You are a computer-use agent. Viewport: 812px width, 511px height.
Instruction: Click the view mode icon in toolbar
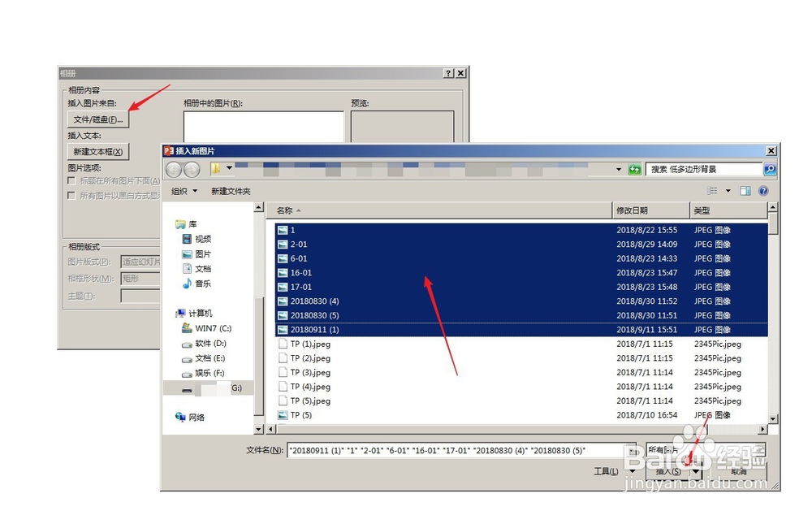[713, 191]
